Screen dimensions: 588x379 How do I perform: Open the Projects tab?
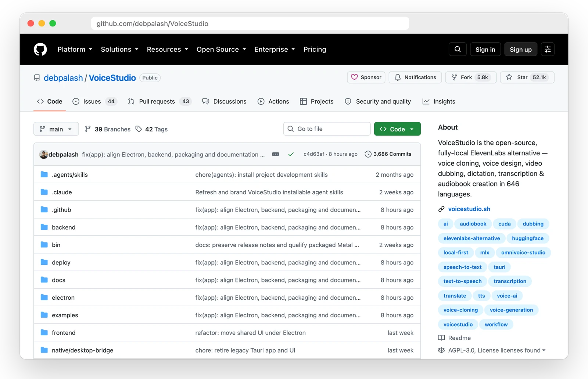[317, 101]
